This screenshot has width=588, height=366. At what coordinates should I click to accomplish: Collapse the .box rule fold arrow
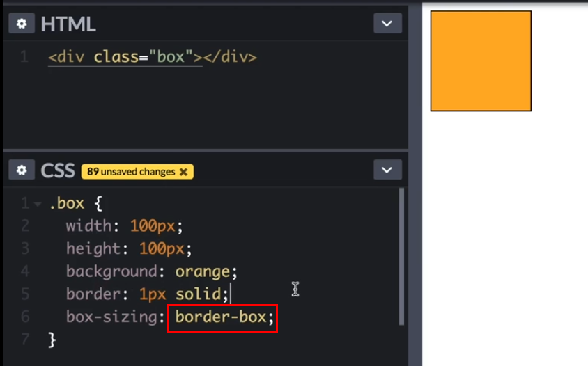click(38, 204)
